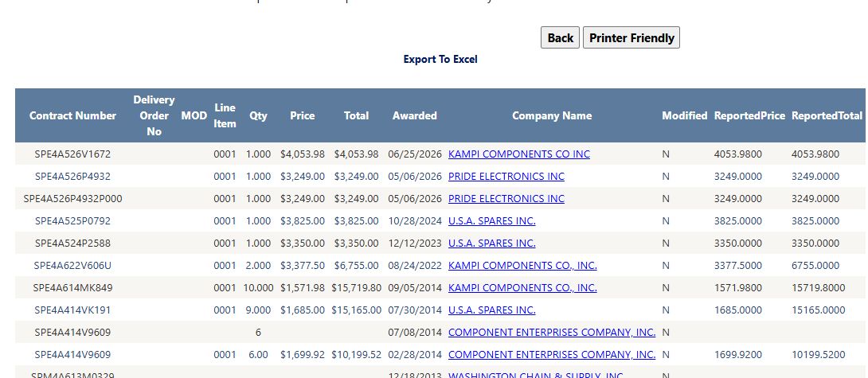Select the Company Name column header

tap(551, 115)
